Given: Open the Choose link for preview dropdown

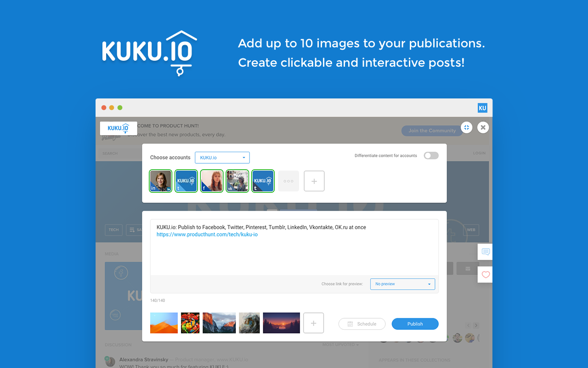Looking at the screenshot, I should (x=402, y=284).
